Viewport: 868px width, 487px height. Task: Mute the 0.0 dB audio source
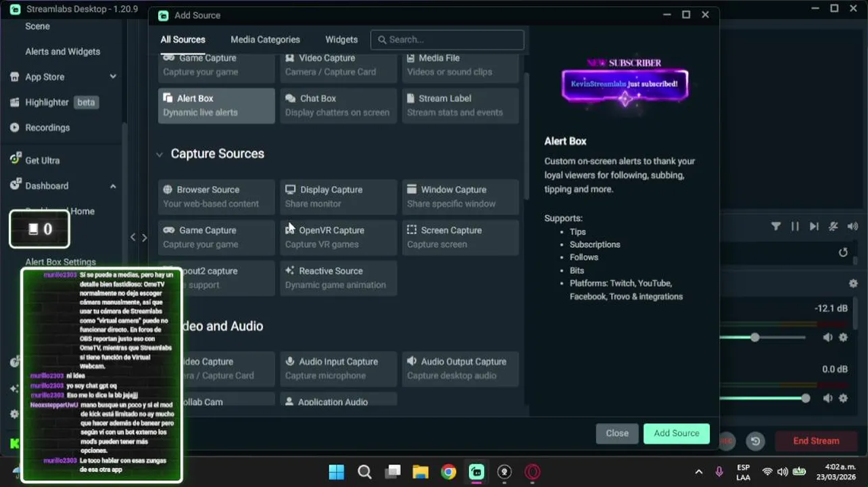point(827,398)
